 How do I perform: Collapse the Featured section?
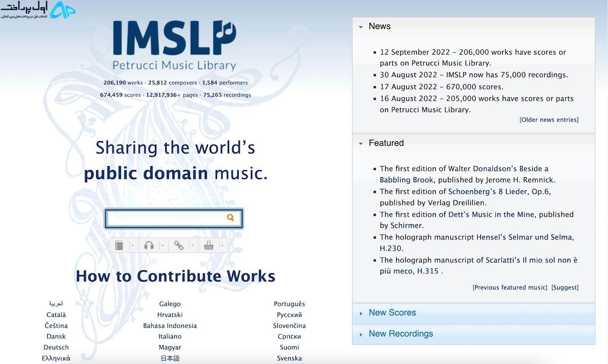point(361,144)
